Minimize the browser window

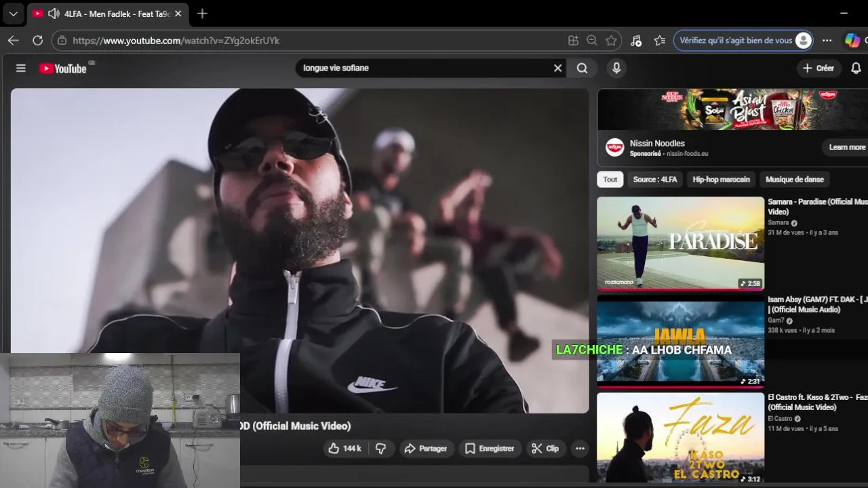(x=844, y=13)
